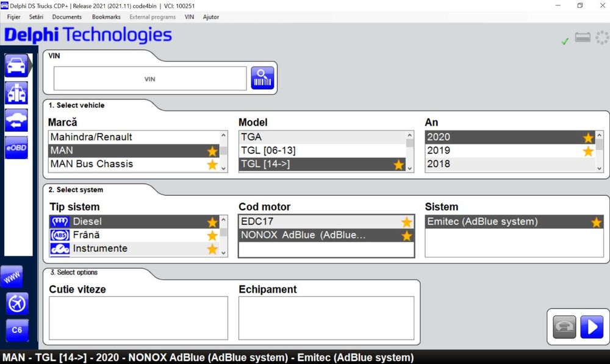Select MAN Bus Chassis brand
Viewport: 610px width, 364px height.
(x=134, y=164)
